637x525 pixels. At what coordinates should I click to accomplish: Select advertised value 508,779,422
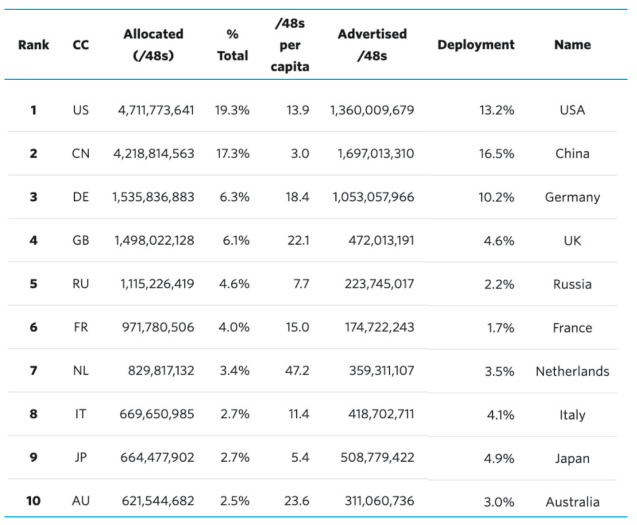tap(377, 458)
